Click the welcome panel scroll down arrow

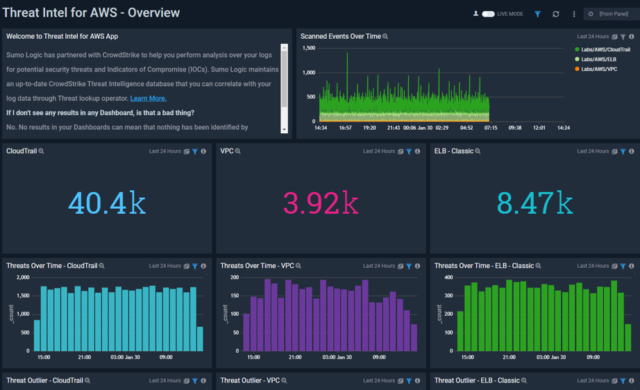tap(284, 130)
